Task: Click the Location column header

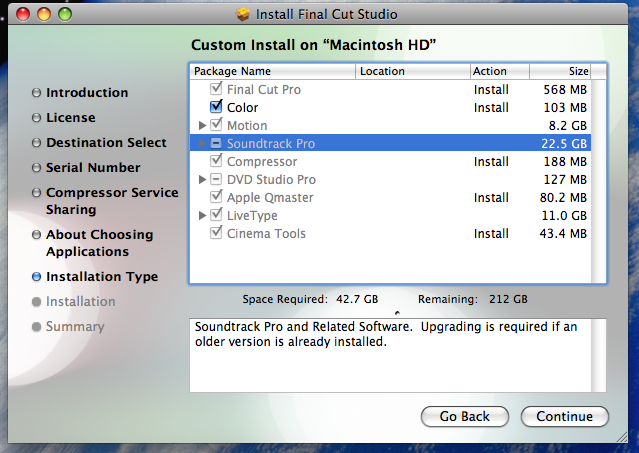Action: click(413, 71)
